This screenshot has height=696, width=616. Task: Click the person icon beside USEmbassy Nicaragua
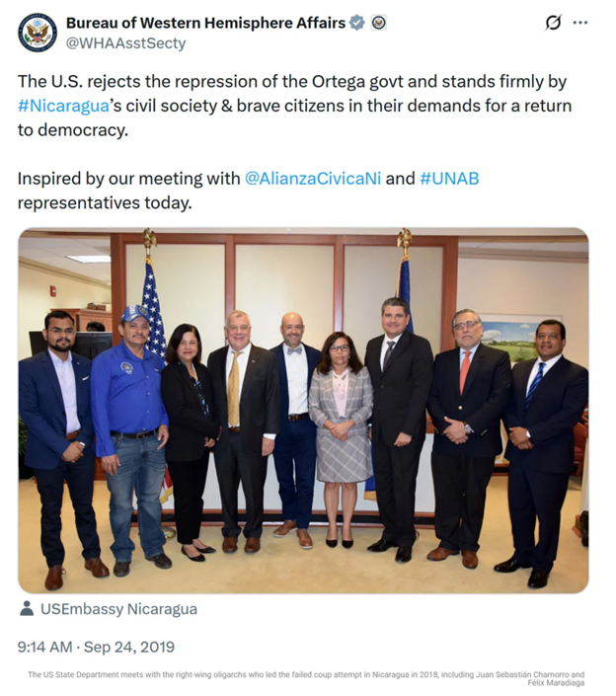click(27, 609)
